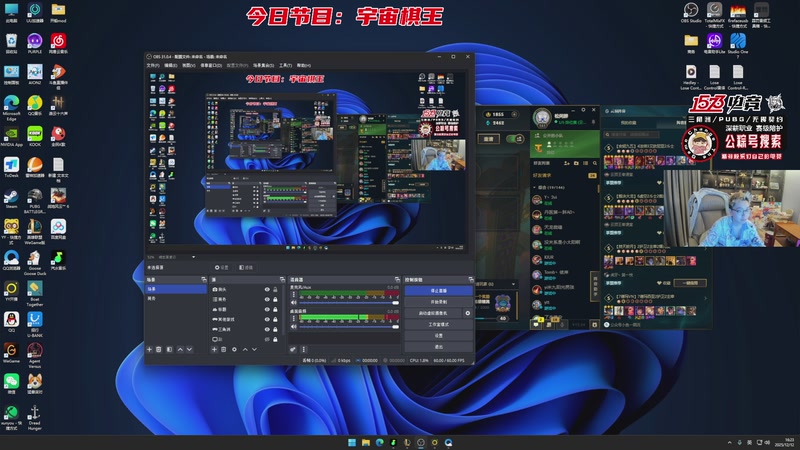Open KOOK desktop shortcut
This screenshot has height=450, width=800.
35,136
